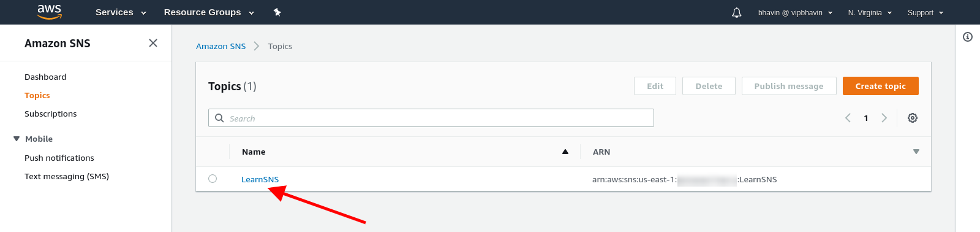This screenshot has width=980, height=232.
Task: Open the info panel icon
Action: pyautogui.click(x=968, y=37)
